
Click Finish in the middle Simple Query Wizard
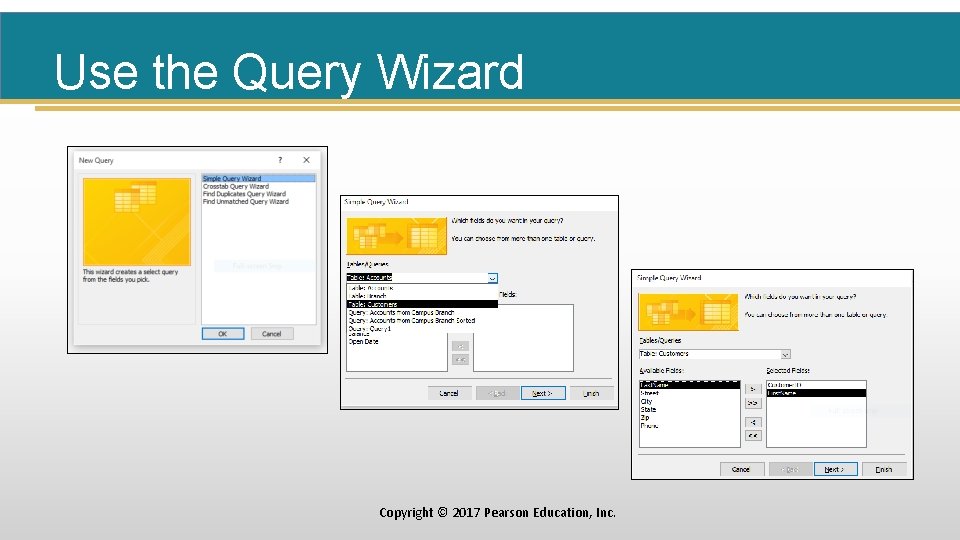(591, 393)
